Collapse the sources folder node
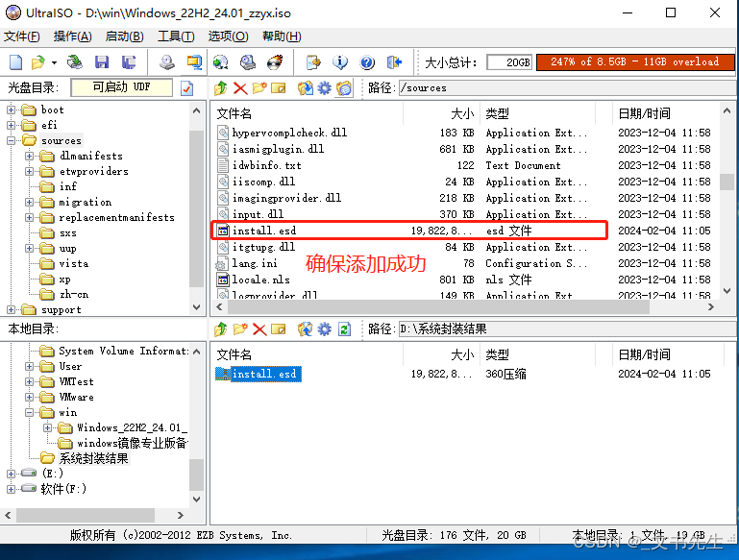Screen dimensions: 739x560 pos(11,140)
